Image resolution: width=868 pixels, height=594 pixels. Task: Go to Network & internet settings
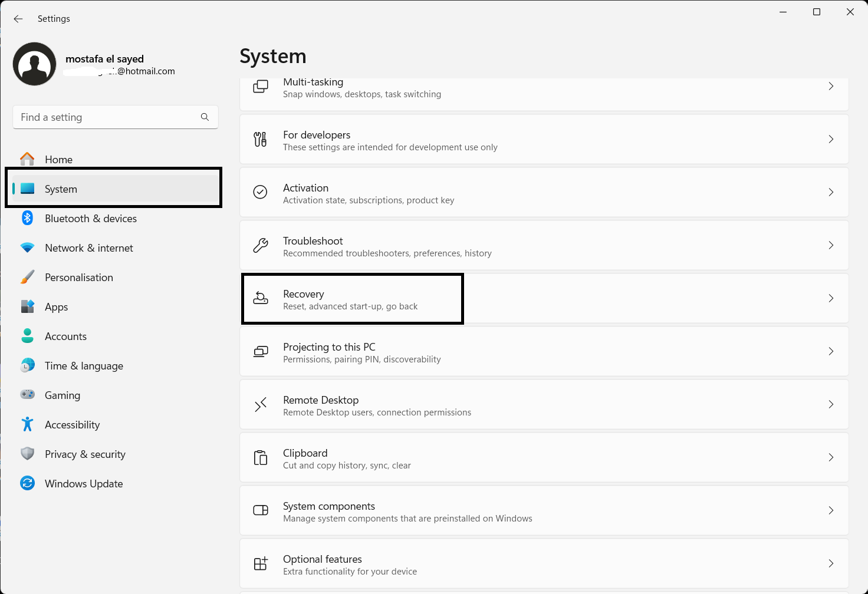[x=89, y=248]
